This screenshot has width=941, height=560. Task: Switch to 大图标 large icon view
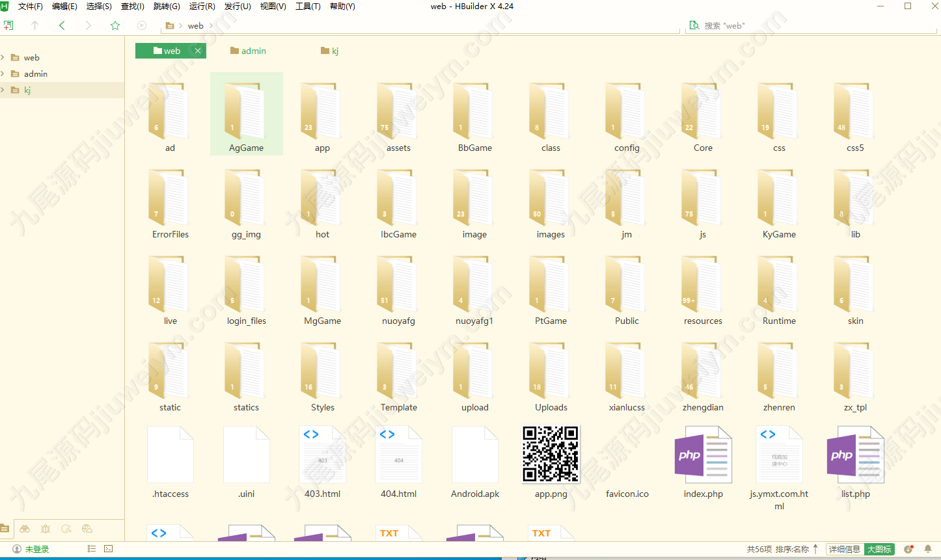point(879,549)
